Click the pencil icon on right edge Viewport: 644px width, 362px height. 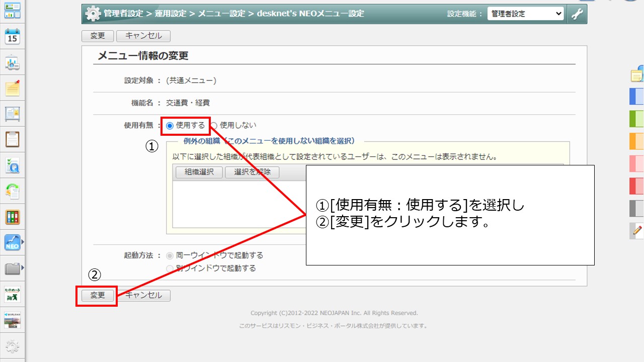637,231
